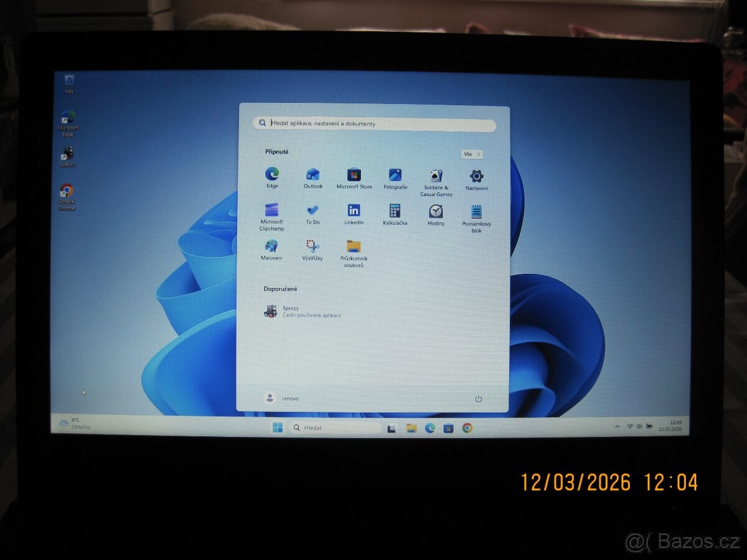
Task: Open the taskbar clock and date
Action: point(675,426)
